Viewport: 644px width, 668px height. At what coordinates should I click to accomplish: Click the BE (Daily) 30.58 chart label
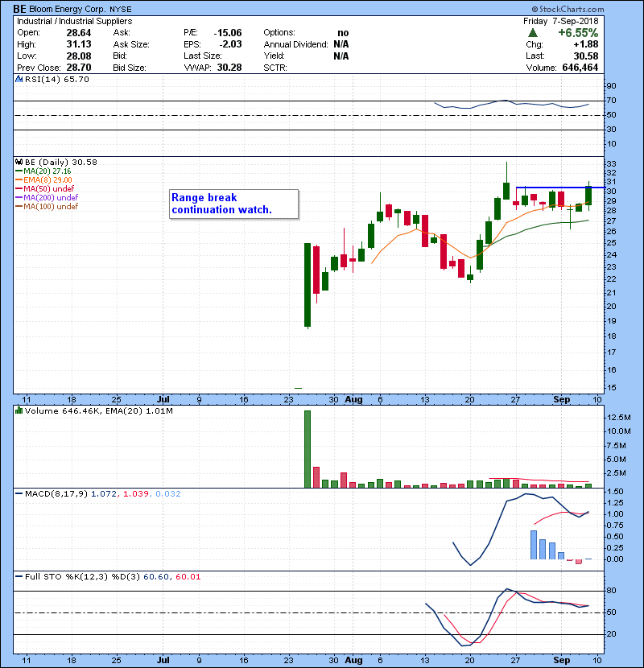pos(61,163)
